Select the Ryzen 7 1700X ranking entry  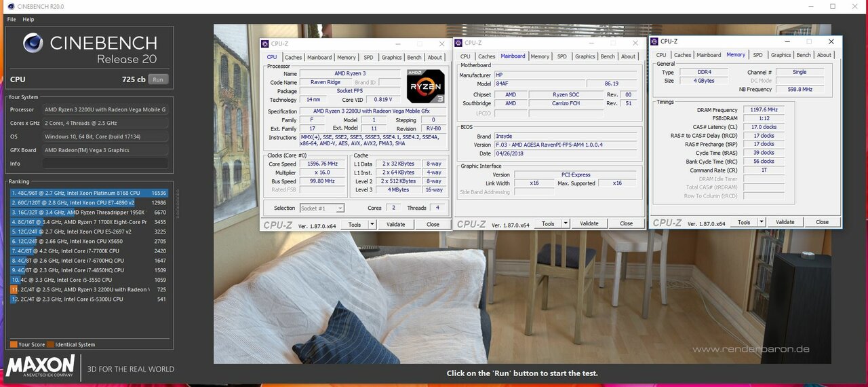(89, 222)
